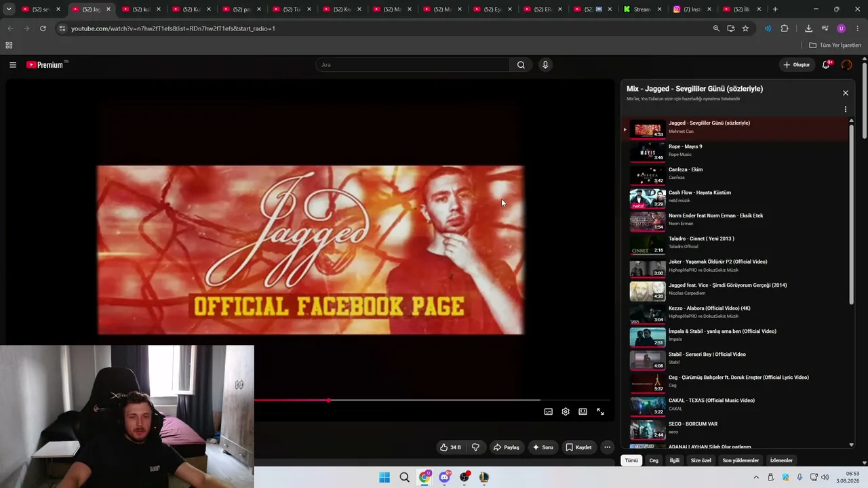Close the Mix playlist panel
This screenshot has width=868, height=488.
pyautogui.click(x=846, y=93)
